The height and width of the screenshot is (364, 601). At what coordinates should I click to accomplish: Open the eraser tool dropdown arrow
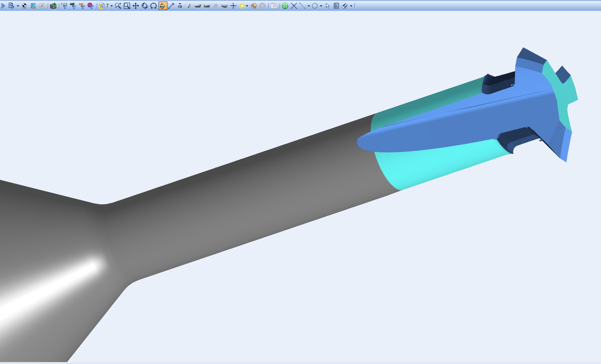point(351,6)
